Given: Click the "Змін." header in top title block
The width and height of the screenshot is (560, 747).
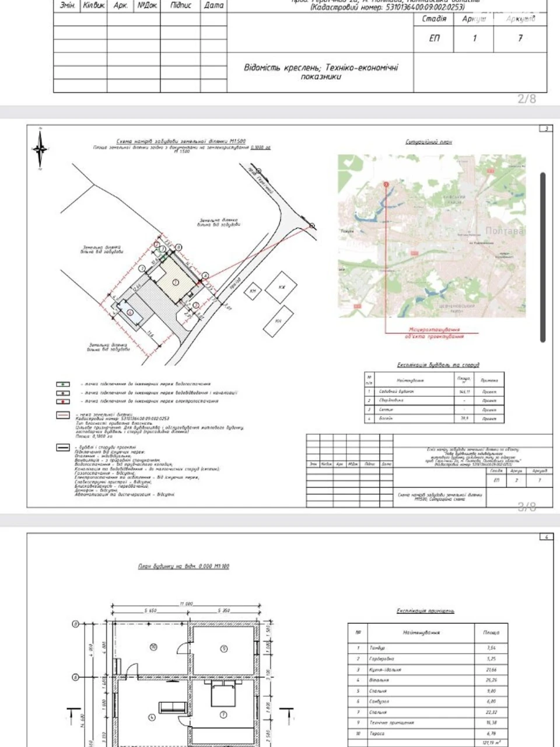Looking at the screenshot, I should pyautogui.click(x=66, y=5).
